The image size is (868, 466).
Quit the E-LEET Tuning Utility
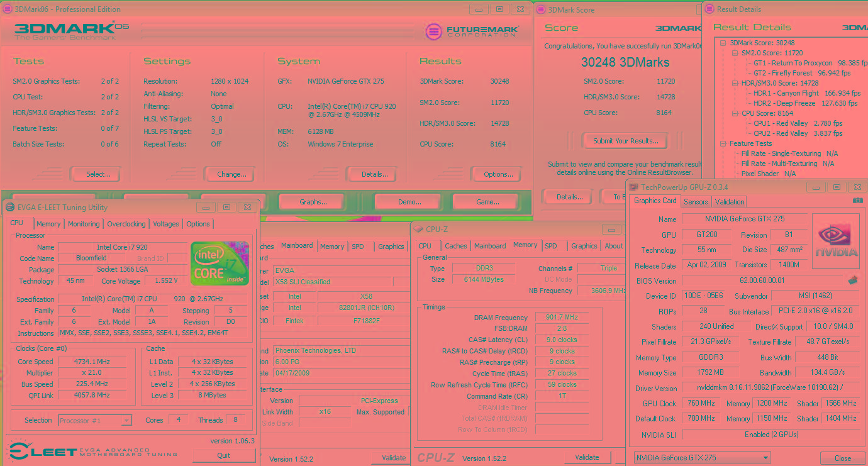tap(224, 455)
